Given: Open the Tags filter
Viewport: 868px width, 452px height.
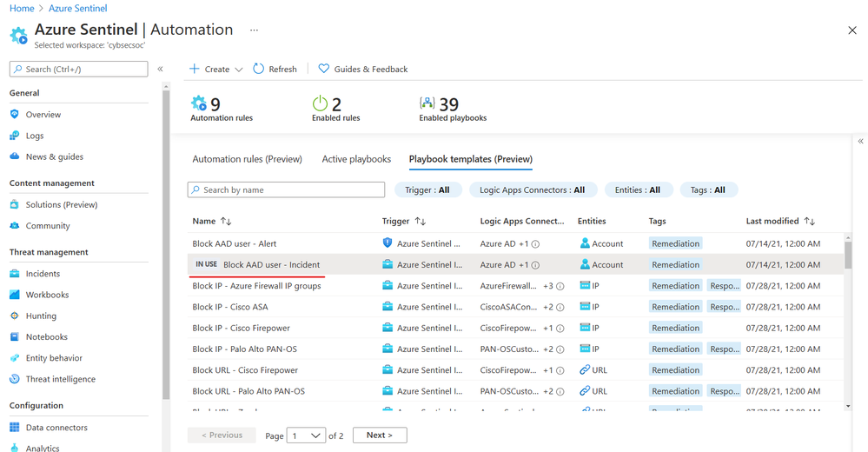Looking at the screenshot, I should click(x=709, y=190).
